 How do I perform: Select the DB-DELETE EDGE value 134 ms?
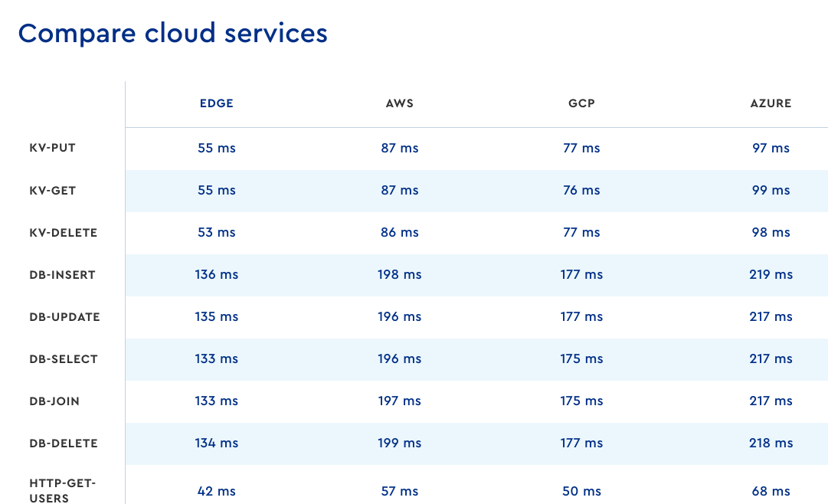(217, 443)
